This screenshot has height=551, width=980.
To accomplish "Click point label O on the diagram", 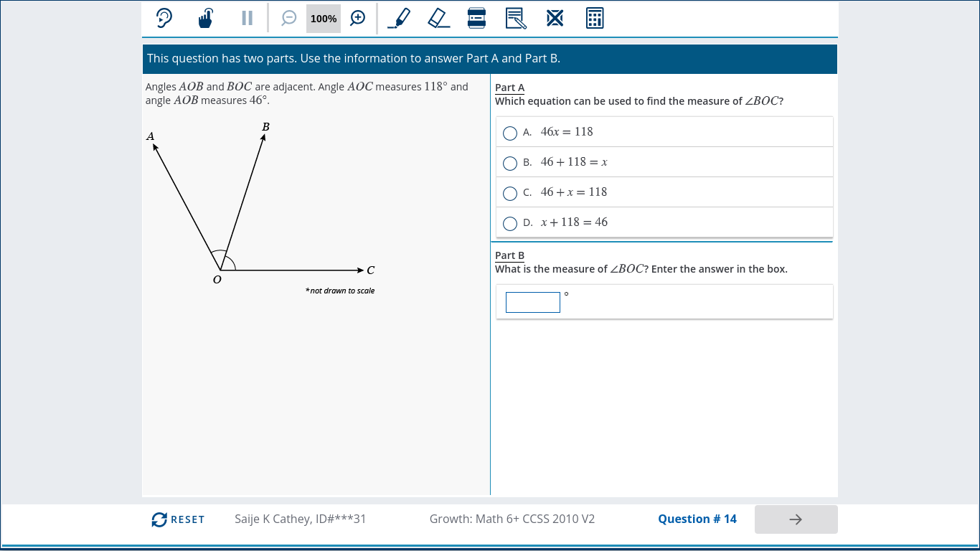I will pyautogui.click(x=217, y=280).
